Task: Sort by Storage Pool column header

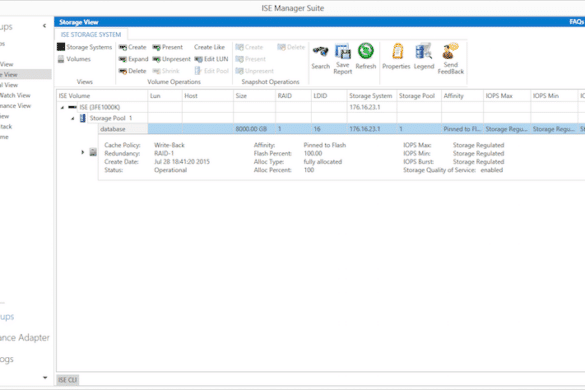Action: 419,96
